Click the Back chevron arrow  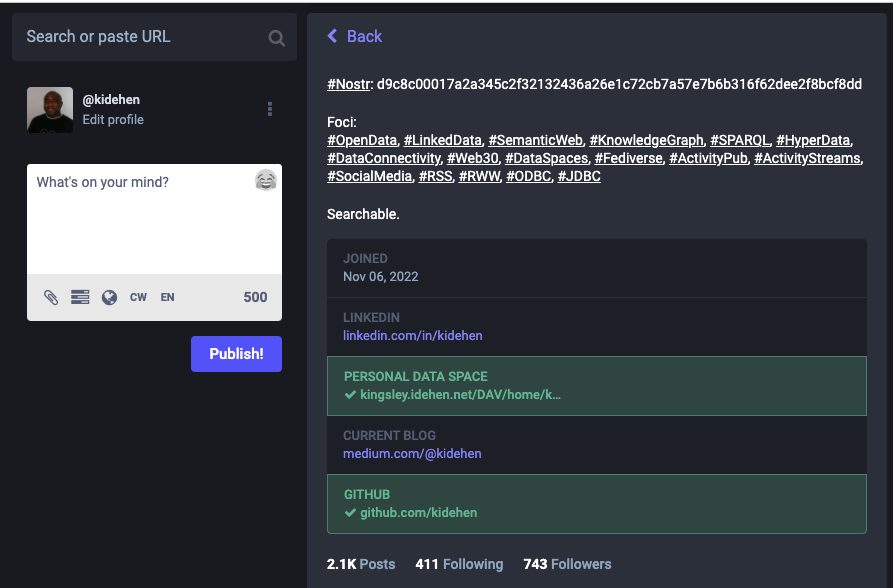tap(333, 36)
